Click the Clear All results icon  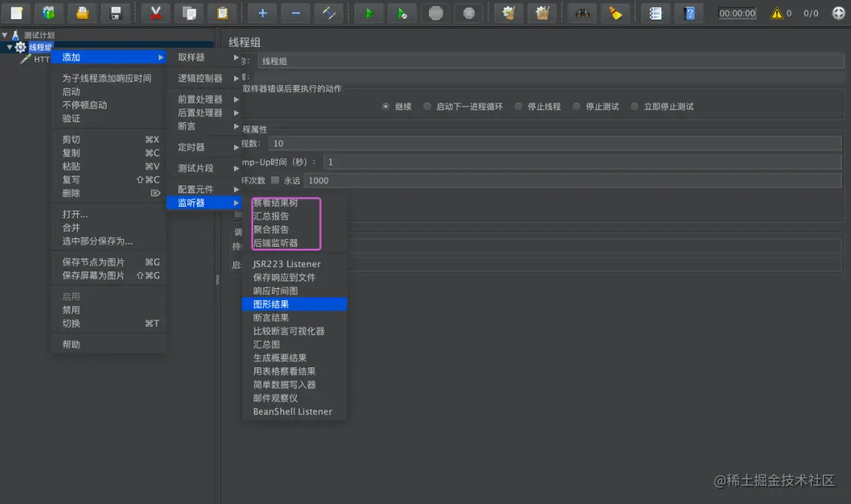pos(542,13)
